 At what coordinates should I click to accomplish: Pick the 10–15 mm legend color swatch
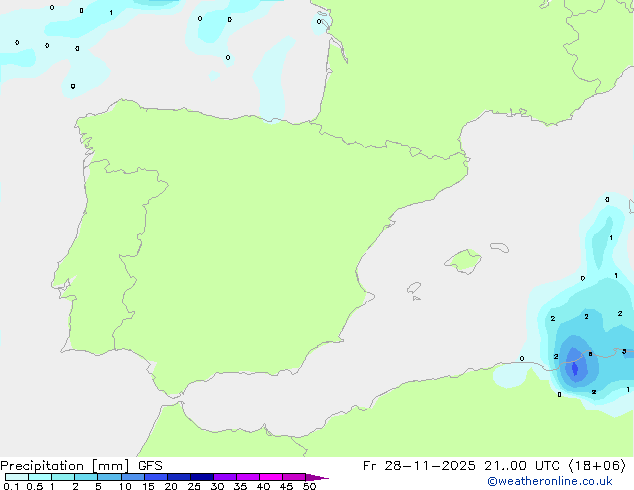point(133,477)
